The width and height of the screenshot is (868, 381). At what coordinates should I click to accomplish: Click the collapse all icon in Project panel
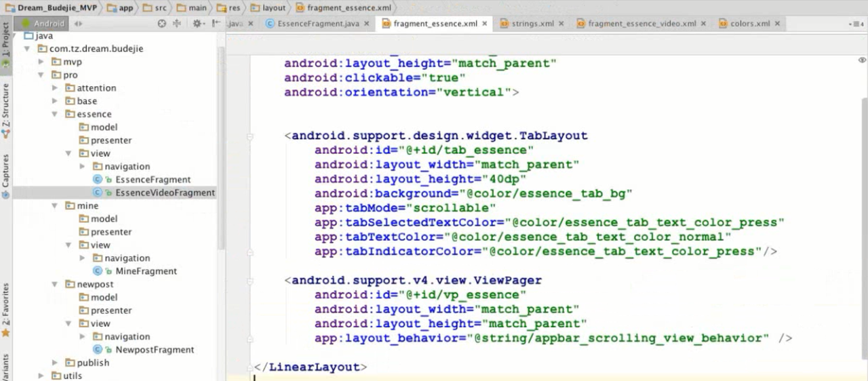point(177,23)
